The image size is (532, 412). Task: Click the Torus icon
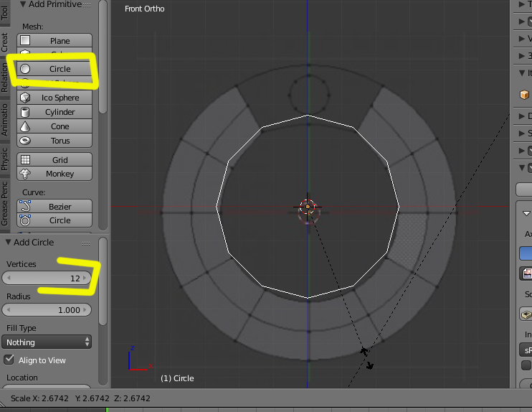coord(25,141)
